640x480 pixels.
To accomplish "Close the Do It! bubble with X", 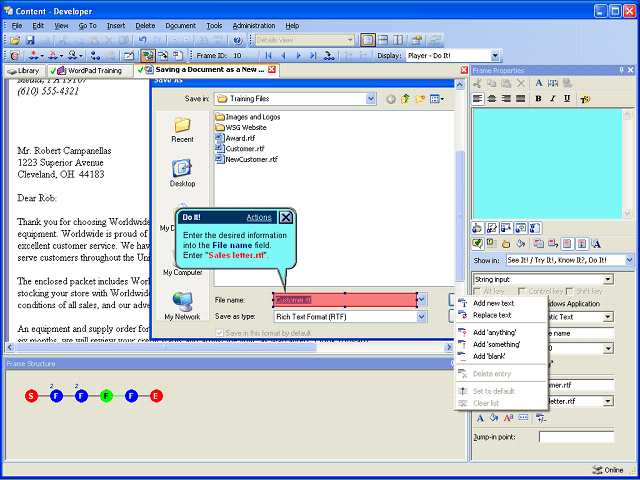I will [286, 218].
